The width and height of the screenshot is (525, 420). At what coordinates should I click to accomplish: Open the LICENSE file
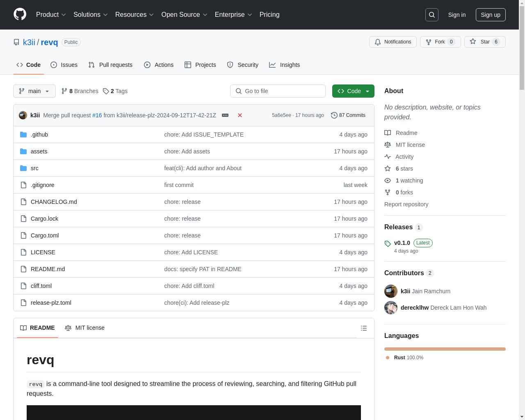(43, 252)
